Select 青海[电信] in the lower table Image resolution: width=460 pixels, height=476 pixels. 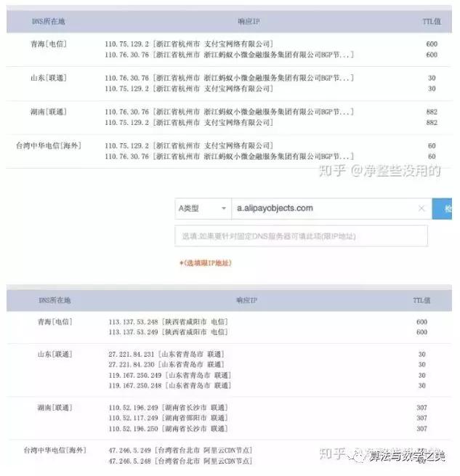55,322
